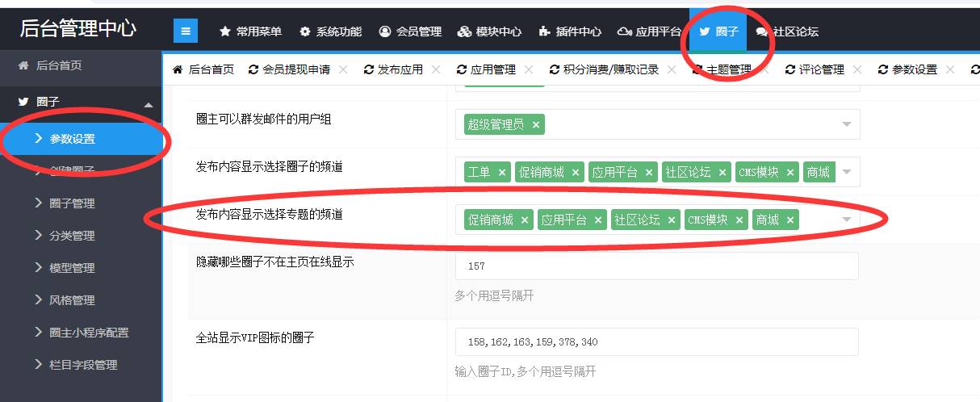Expand the 选择圈子的频道 dropdown arrow
The width and height of the screenshot is (980, 402).
point(847,172)
